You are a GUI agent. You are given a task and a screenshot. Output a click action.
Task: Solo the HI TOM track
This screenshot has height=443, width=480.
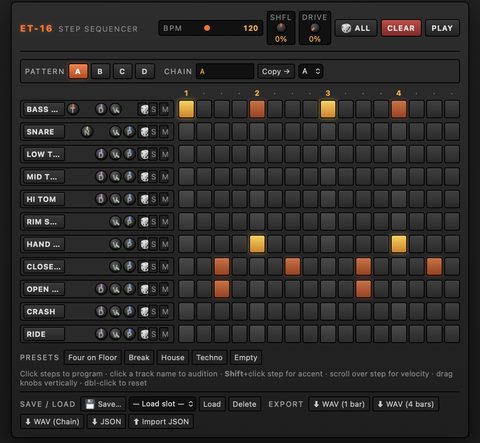click(153, 199)
